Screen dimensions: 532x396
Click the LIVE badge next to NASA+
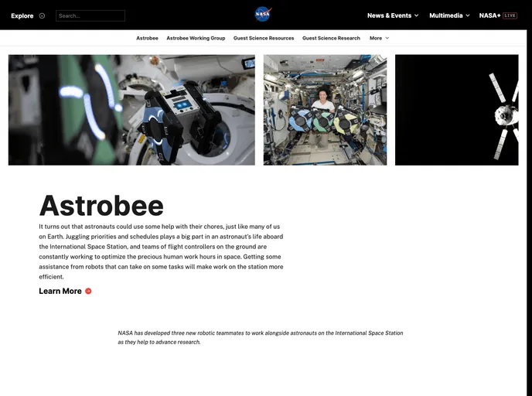point(510,15)
